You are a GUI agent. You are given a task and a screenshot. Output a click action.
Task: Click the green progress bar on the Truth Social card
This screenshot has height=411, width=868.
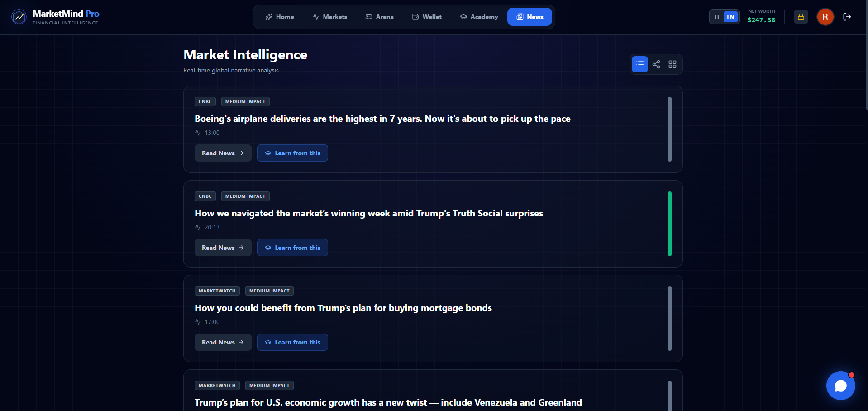[x=669, y=224]
